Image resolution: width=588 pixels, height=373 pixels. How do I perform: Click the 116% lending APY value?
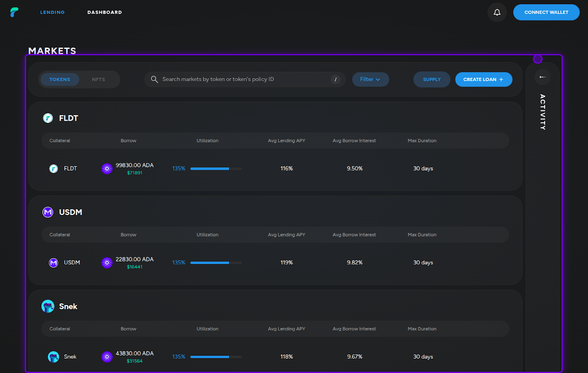pos(287,169)
